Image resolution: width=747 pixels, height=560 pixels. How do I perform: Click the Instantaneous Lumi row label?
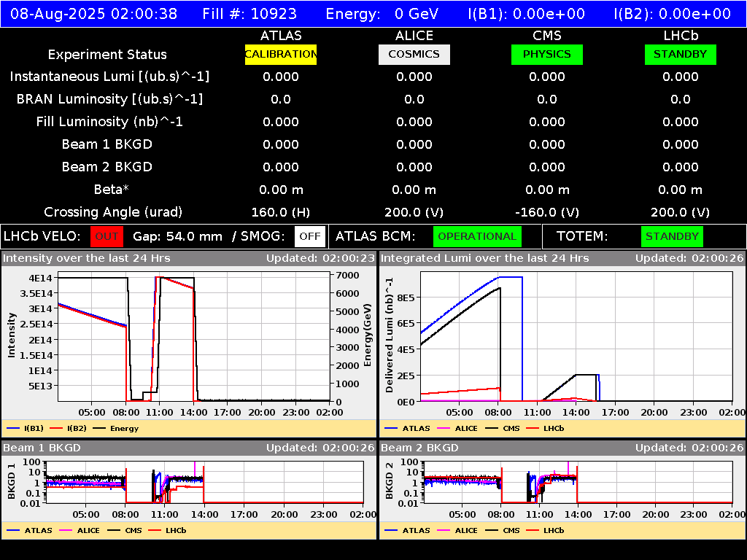click(109, 77)
